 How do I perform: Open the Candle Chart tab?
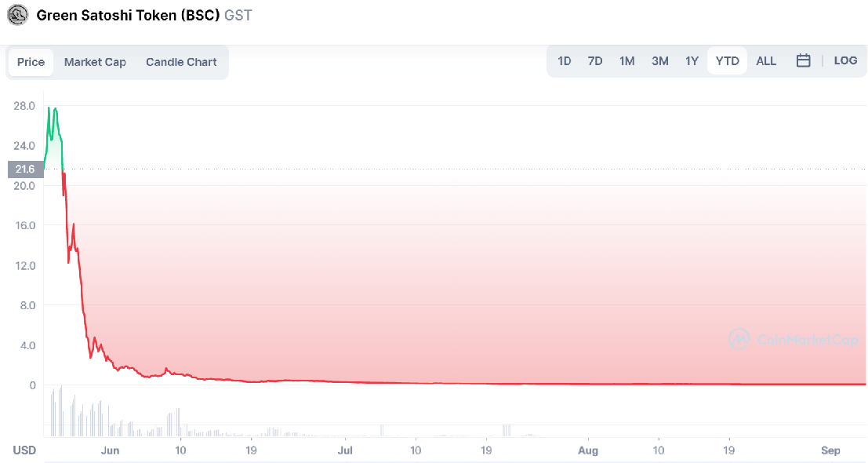click(181, 62)
